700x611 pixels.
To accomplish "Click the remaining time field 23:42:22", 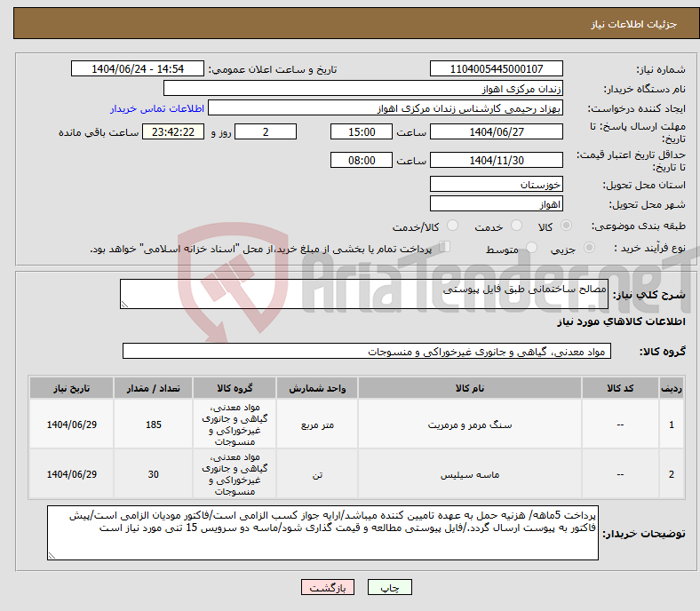I will [x=173, y=131].
